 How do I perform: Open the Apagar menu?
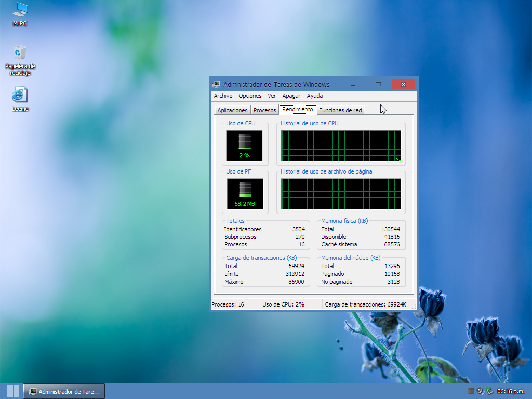click(x=291, y=96)
